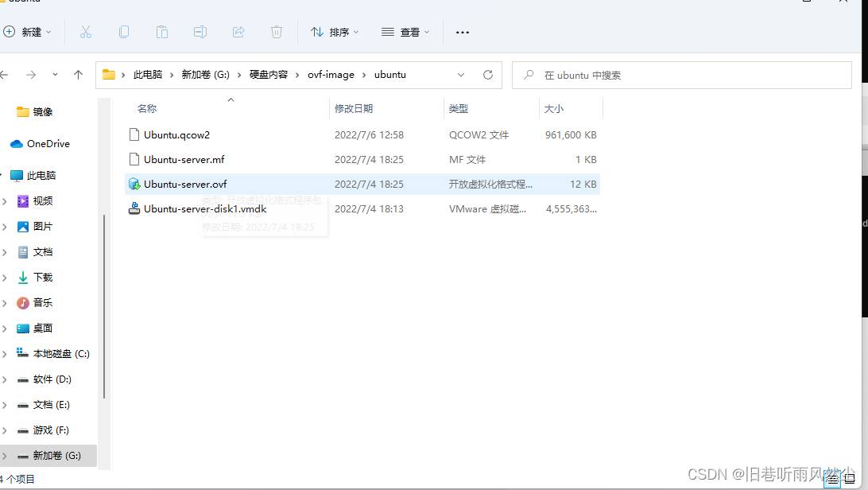Select the Ubuntu-server-disk1.vmdk file
Viewport: 868px width, 490px height.
tap(205, 209)
